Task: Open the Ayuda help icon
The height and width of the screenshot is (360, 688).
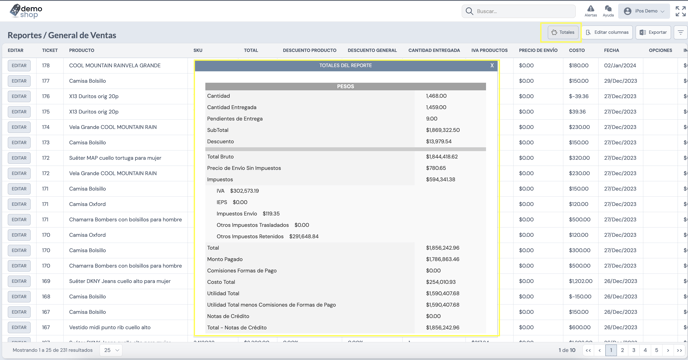Action: [608, 11]
